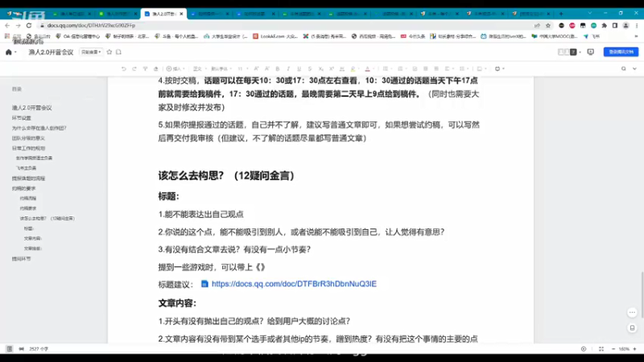This screenshot has height=362, width=644.
Task: Jump to 日常工作的规划 in outline
Action: (x=28, y=148)
